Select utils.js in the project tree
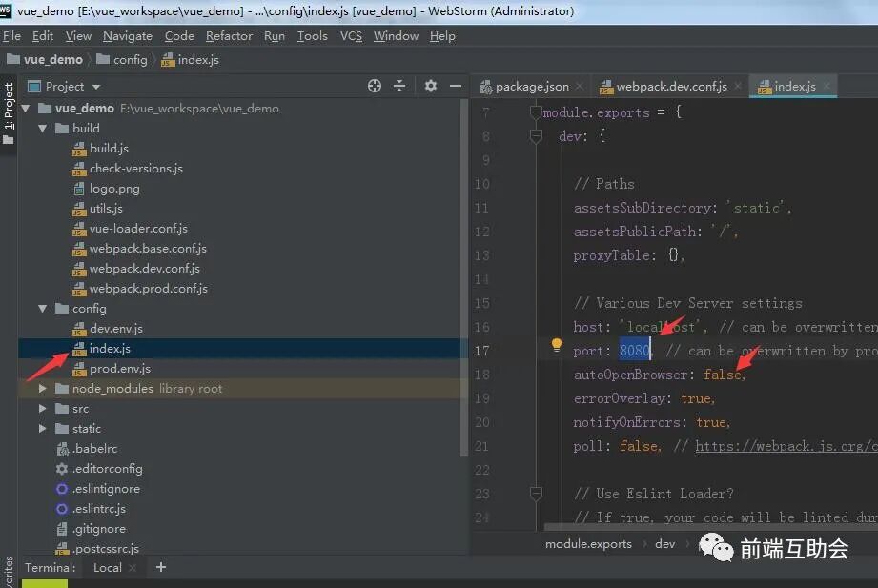This screenshot has height=588, width=878. point(106,209)
